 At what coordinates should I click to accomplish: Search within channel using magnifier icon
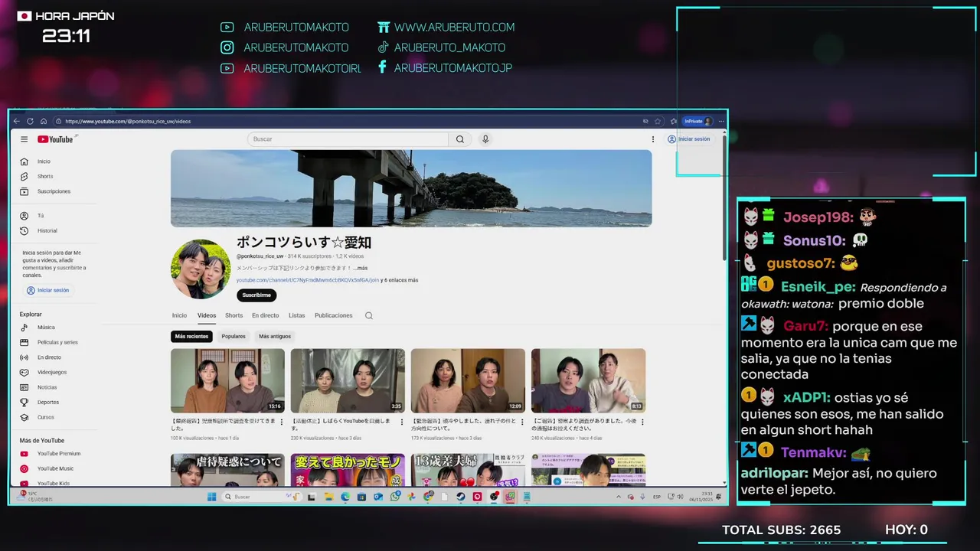tap(369, 315)
